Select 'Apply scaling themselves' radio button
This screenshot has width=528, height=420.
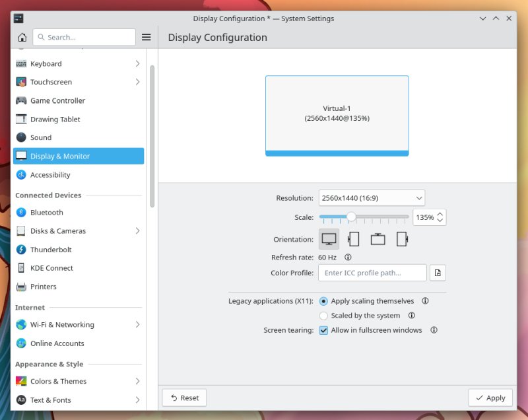tap(323, 300)
